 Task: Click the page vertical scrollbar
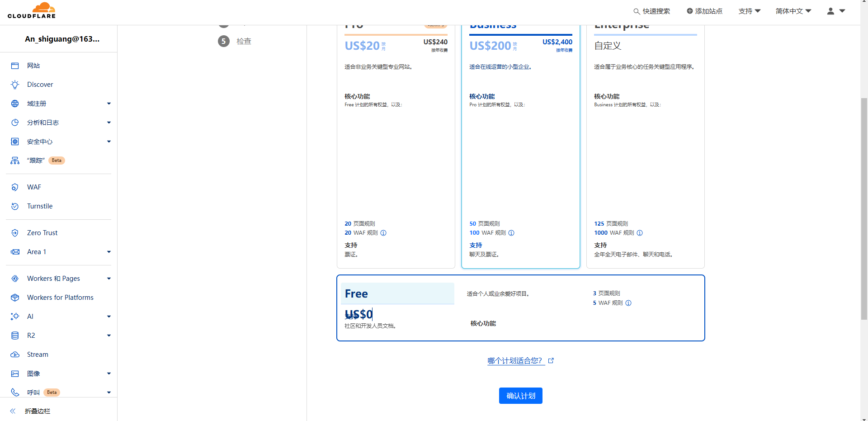tap(864, 209)
